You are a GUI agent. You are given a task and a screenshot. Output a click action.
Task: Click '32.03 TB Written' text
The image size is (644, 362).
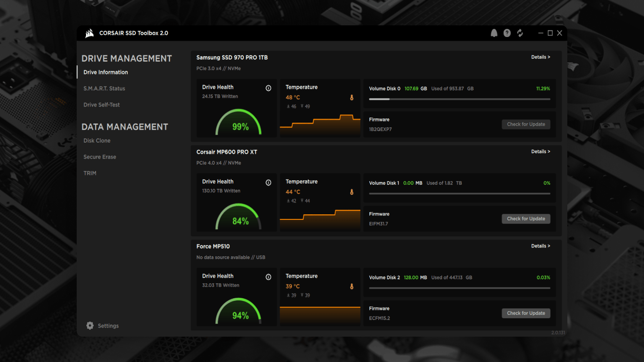pyautogui.click(x=221, y=285)
